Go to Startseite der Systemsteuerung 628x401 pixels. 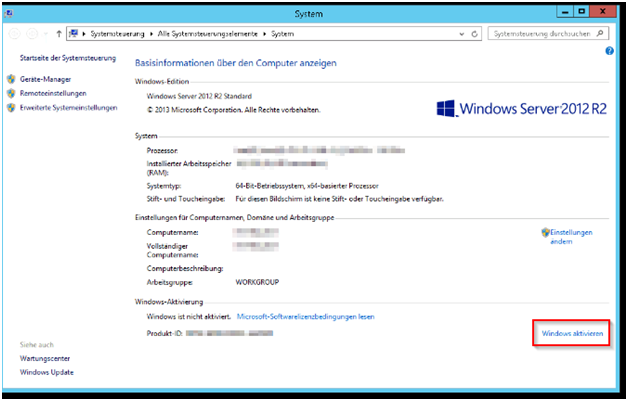pos(68,58)
